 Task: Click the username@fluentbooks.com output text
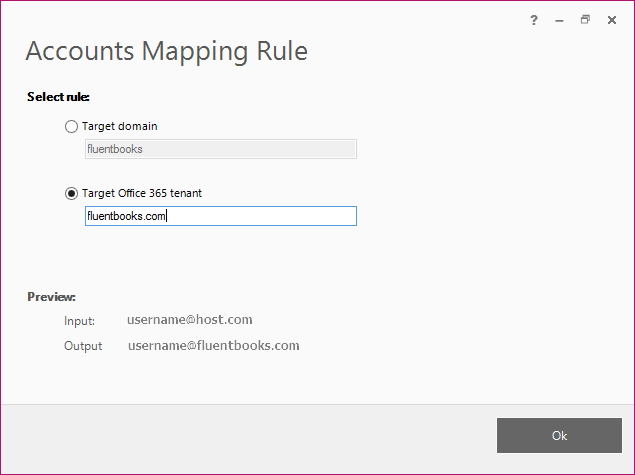[214, 345]
